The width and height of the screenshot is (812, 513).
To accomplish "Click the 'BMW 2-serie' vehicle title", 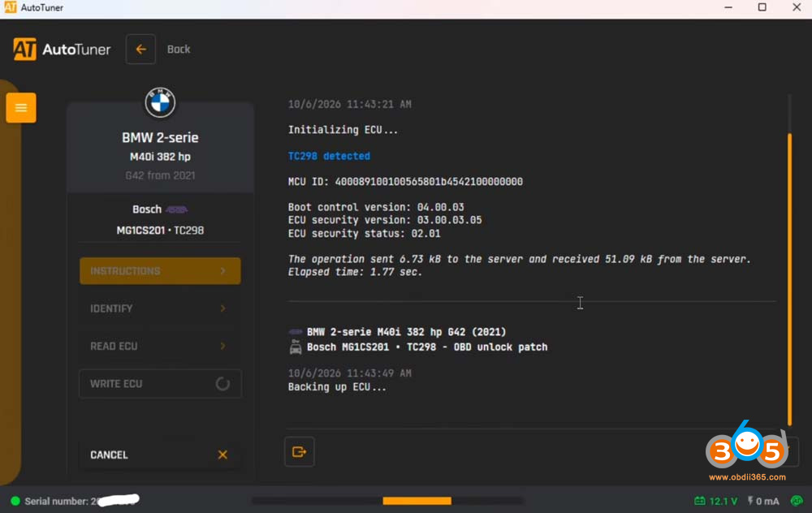I will 160,138.
